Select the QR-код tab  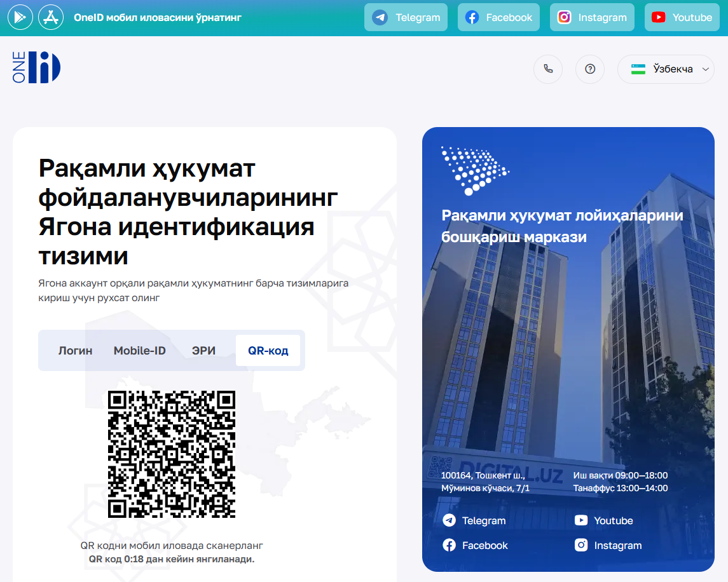(x=268, y=350)
